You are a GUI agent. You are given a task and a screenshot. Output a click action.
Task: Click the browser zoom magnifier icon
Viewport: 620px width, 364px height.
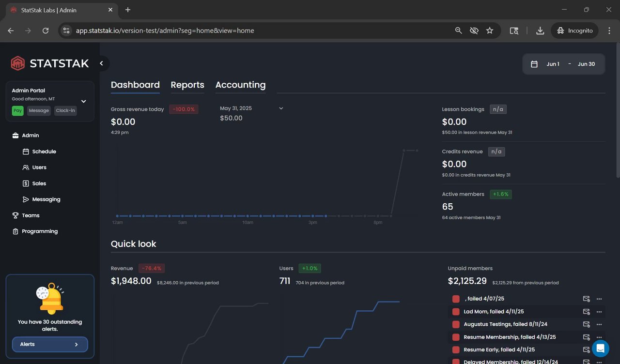(458, 30)
